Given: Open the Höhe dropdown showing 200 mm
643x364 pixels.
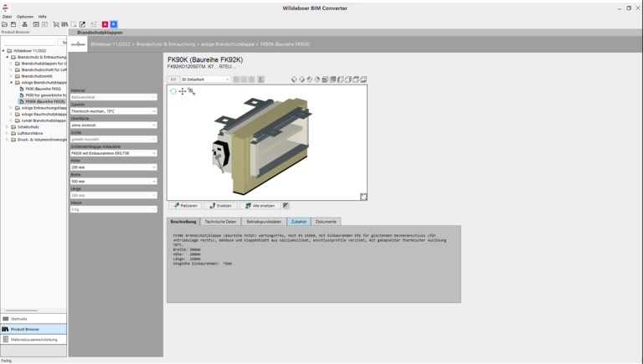Looking at the screenshot, I should [x=114, y=167].
